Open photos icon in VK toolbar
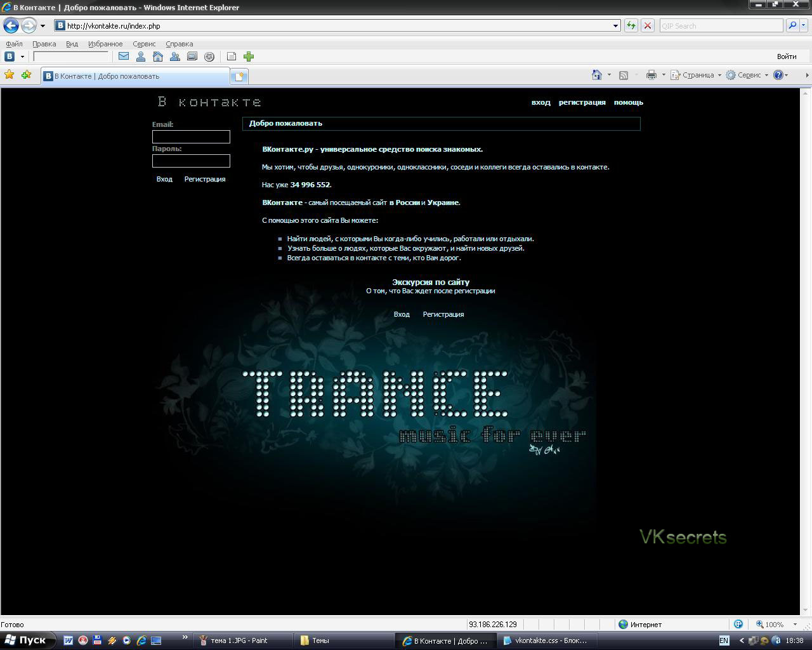This screenshot has width=812, height=650. pyautogui.click(x=192, y=56)
